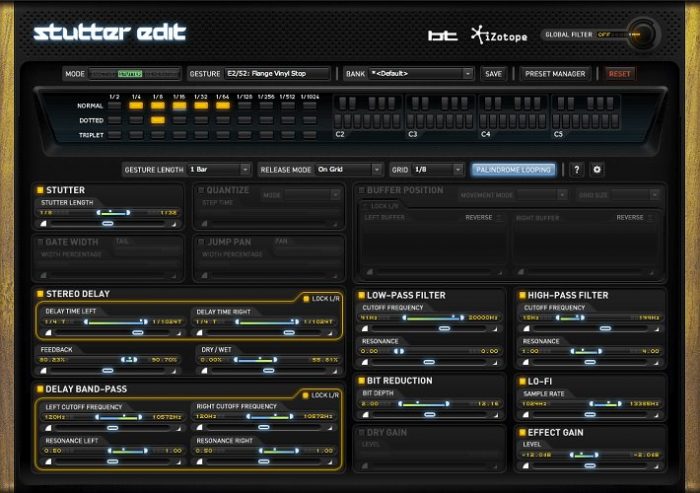700x493 pixels.
Task: Select the Dotted 1/8 note grid cell
Action: click(x=157, y=120)
